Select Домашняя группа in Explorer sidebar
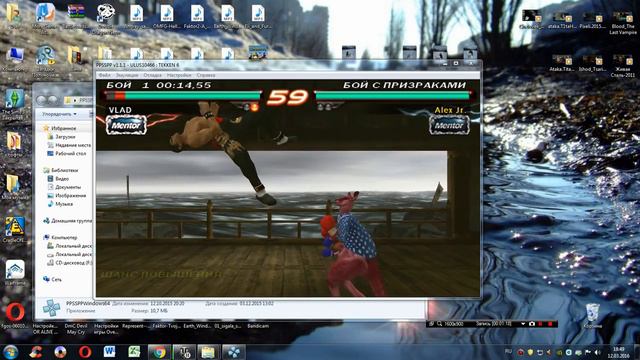 click(67, 221)
